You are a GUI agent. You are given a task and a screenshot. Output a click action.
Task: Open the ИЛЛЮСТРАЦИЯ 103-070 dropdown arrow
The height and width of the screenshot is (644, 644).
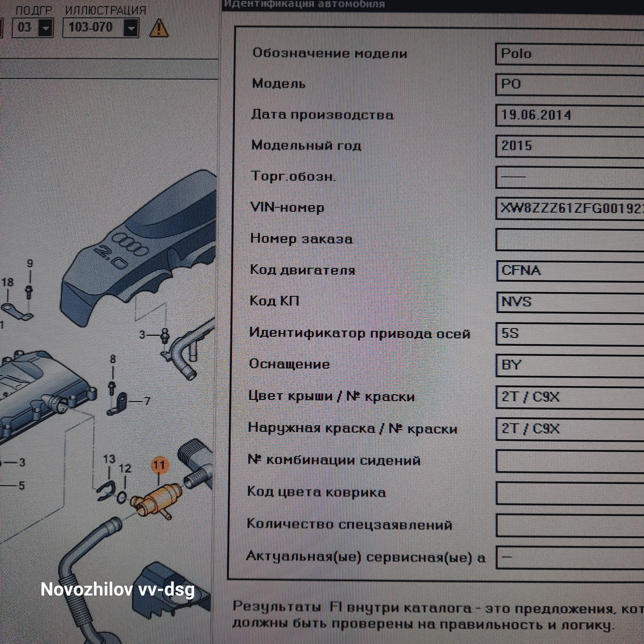coord(131,28)
